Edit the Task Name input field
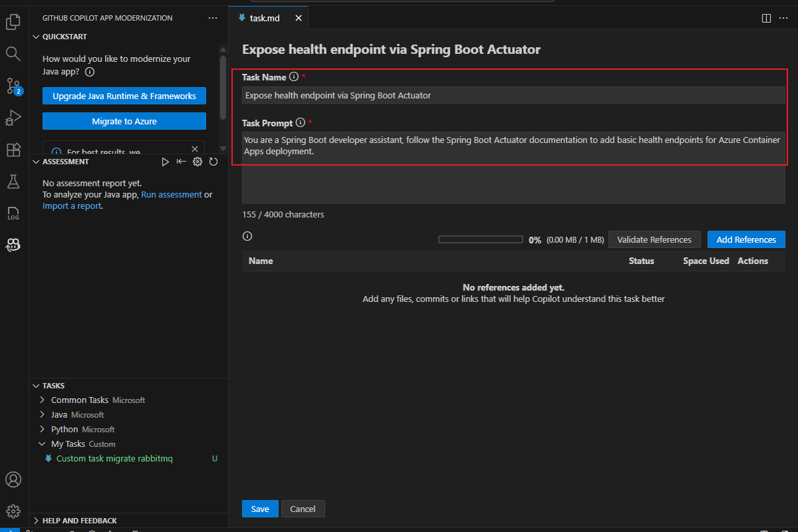The width and height of the screenshot is (798, 532). coord(512,96)
